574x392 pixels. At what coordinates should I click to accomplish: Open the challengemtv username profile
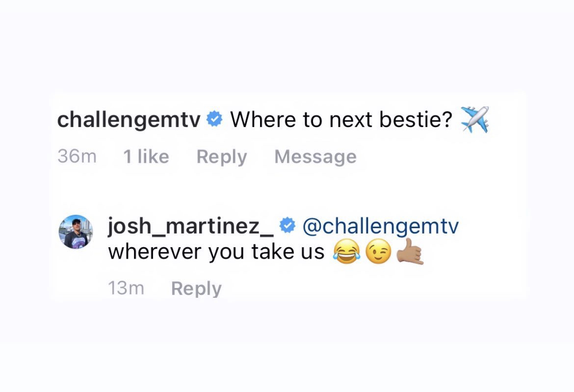pos(129,120)
